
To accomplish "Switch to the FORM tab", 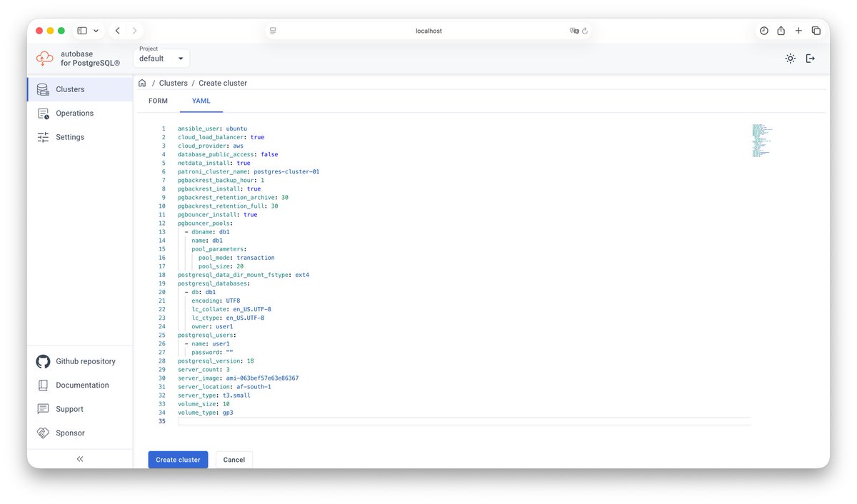I will (158, 101).
